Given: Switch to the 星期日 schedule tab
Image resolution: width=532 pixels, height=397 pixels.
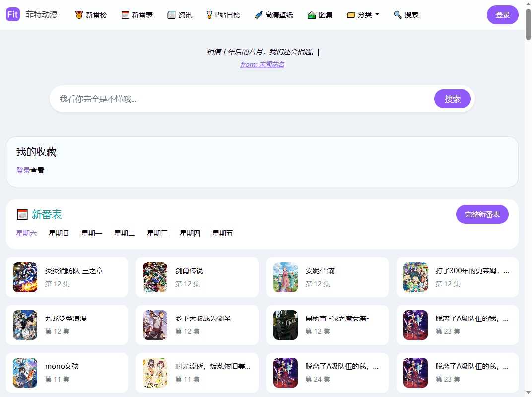Looking at the screenshot, I should click(x=59, y=233).
